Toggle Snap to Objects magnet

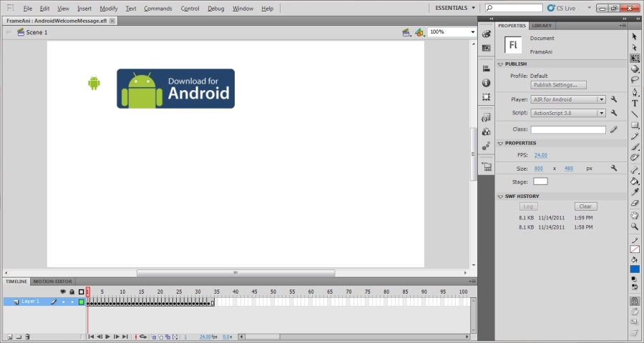click(x=635, y=302)
